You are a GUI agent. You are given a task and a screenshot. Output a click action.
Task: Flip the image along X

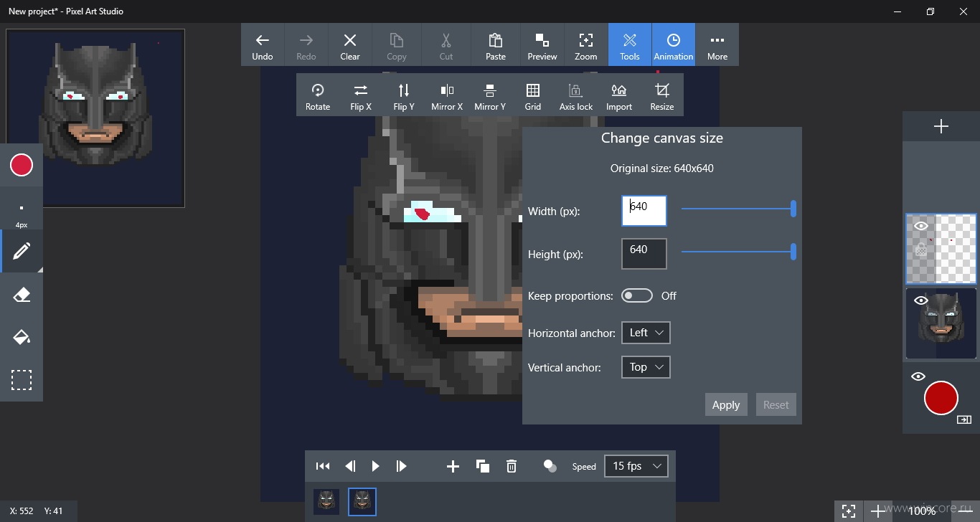click(361, 95)
